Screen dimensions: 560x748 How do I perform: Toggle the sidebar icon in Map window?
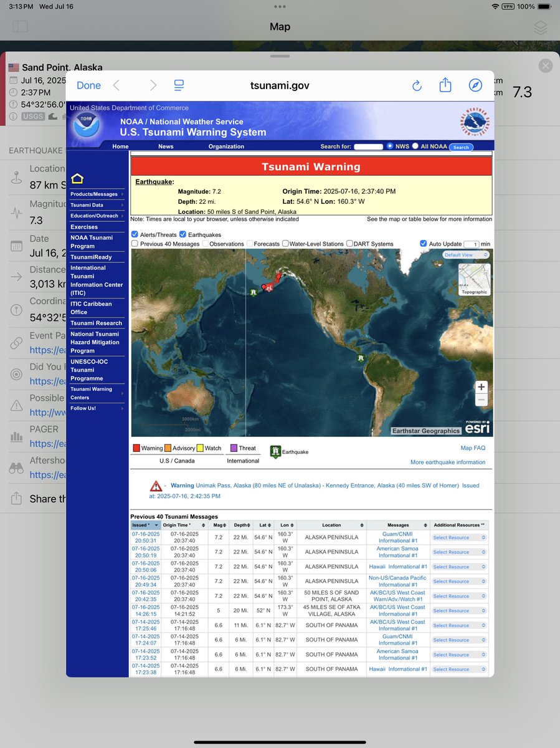point(20,27)
